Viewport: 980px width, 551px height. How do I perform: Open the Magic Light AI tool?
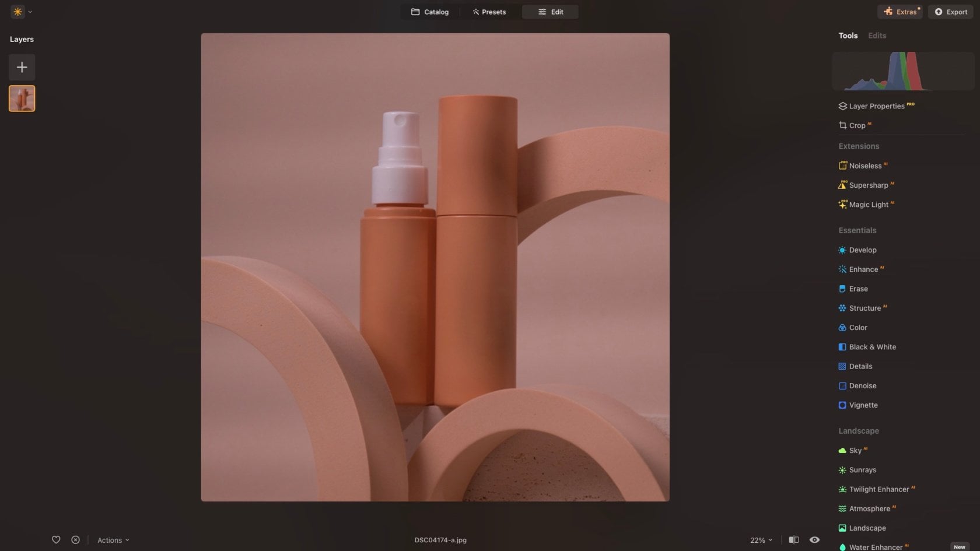(x=870, y=205)
